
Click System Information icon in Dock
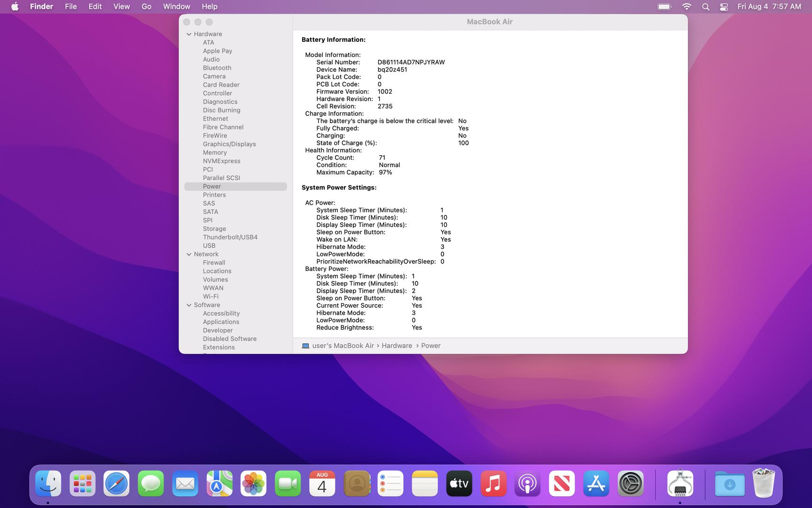680,484
